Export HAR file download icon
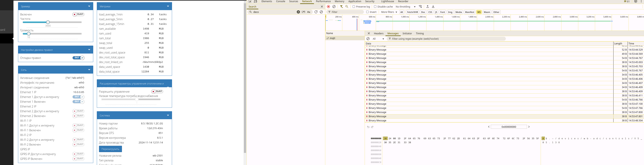Image resolution: width=644 pixels, height=165 pixels. (x=433, y=7)
